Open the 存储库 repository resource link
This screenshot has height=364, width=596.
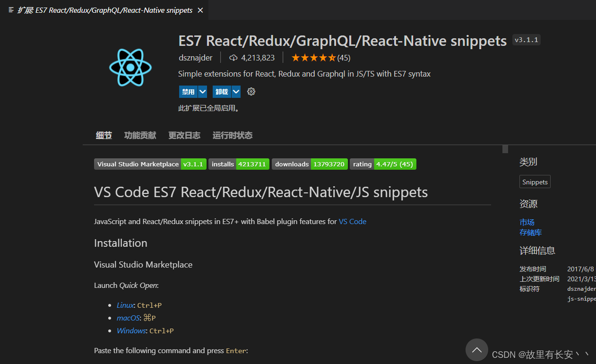[x=531, y=233]
